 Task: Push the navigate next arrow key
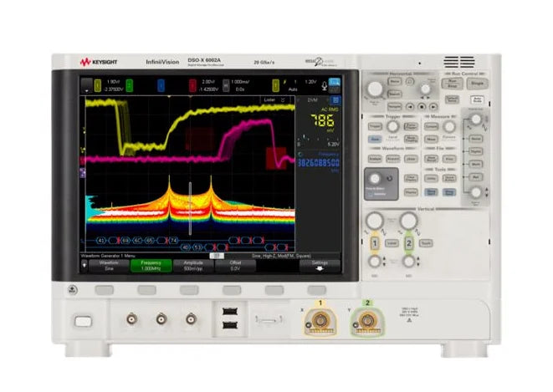point(433,106)
